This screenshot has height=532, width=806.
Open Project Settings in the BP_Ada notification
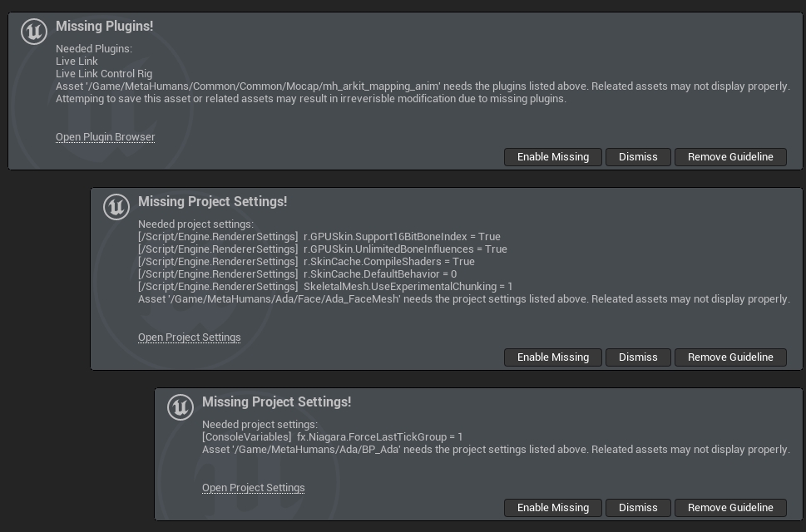pyautogui.click(x=253, y=488)
